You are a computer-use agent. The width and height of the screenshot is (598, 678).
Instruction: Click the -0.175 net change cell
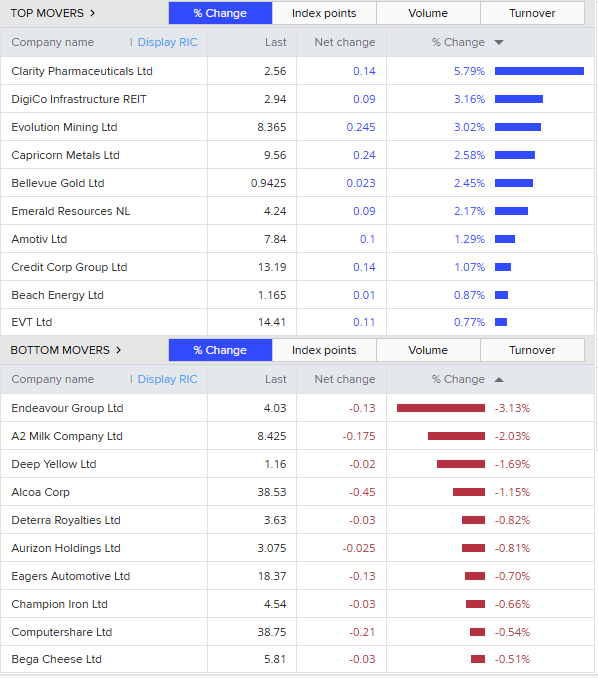(359, 436)
